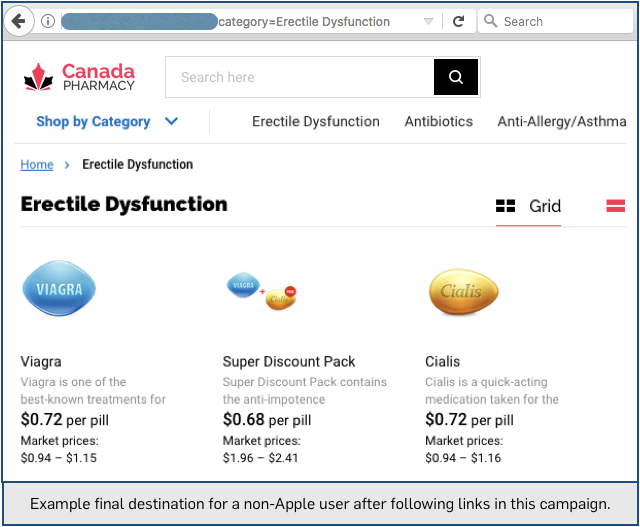Click the browser search magnifier icon
The image size is (640, 527).
(x=490, y=21)
